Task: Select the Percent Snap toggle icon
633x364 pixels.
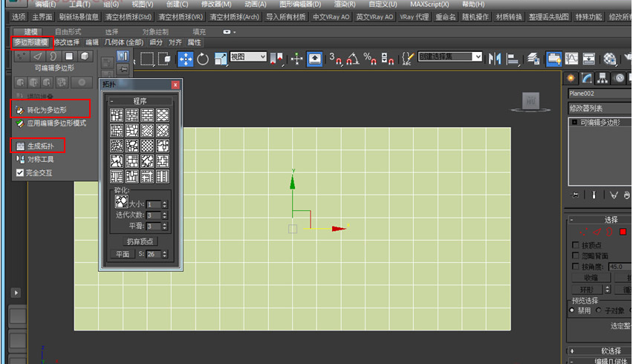Action: (370, 59)
